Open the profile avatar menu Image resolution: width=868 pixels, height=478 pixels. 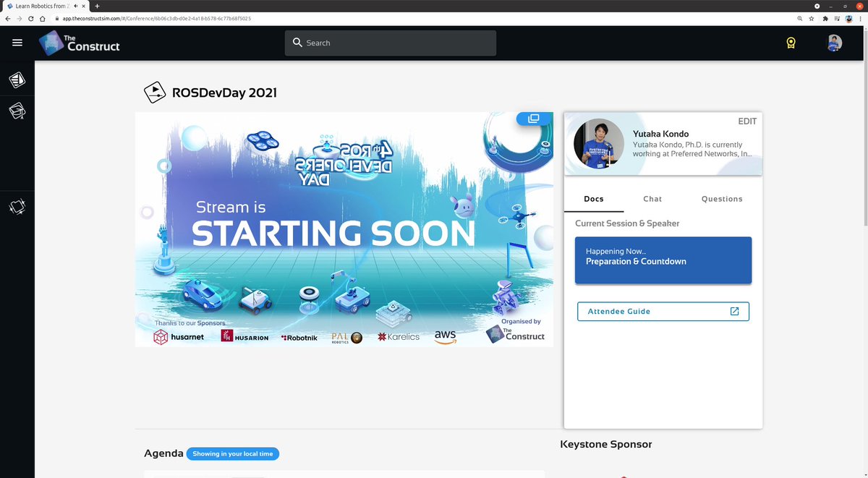click(x=834, y=43)
